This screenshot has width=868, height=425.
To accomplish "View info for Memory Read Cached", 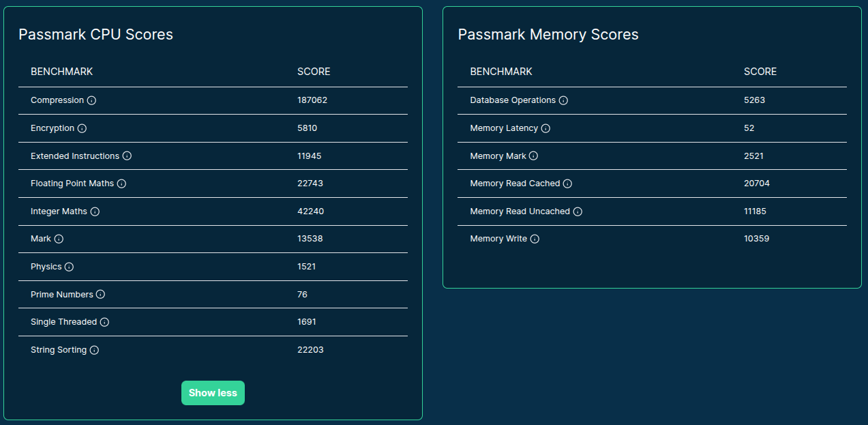I will [x=567, y=184].
